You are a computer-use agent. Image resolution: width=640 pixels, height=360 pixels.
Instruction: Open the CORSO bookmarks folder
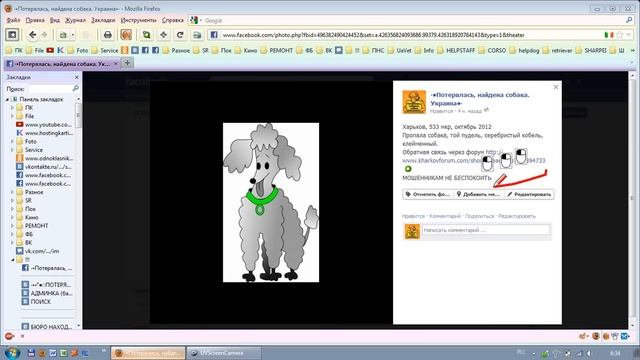click(x=492, y=50)
